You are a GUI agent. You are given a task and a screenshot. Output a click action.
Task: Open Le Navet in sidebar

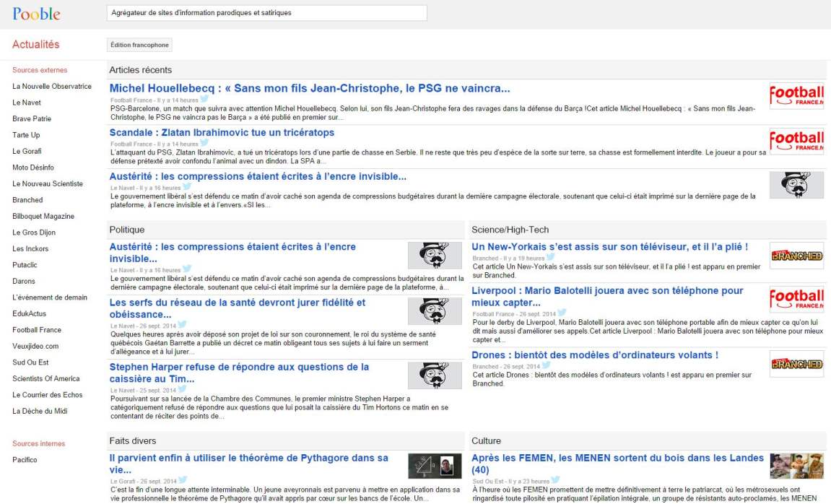coord(27,103)
